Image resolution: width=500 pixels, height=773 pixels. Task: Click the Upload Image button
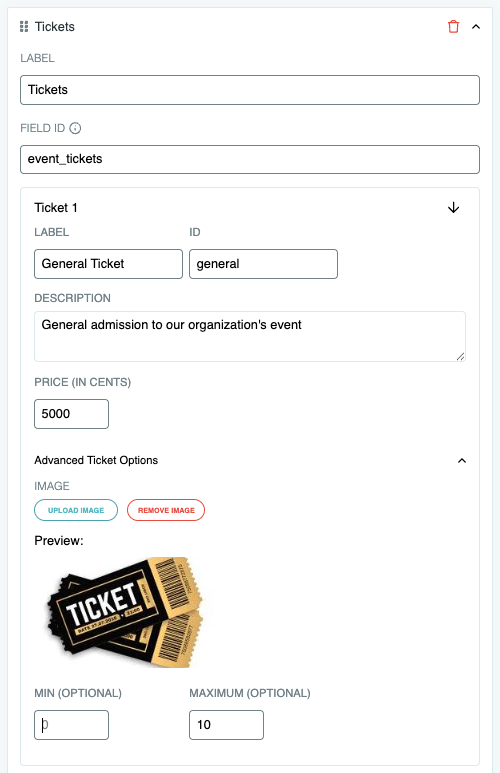(x=76, y=510)
